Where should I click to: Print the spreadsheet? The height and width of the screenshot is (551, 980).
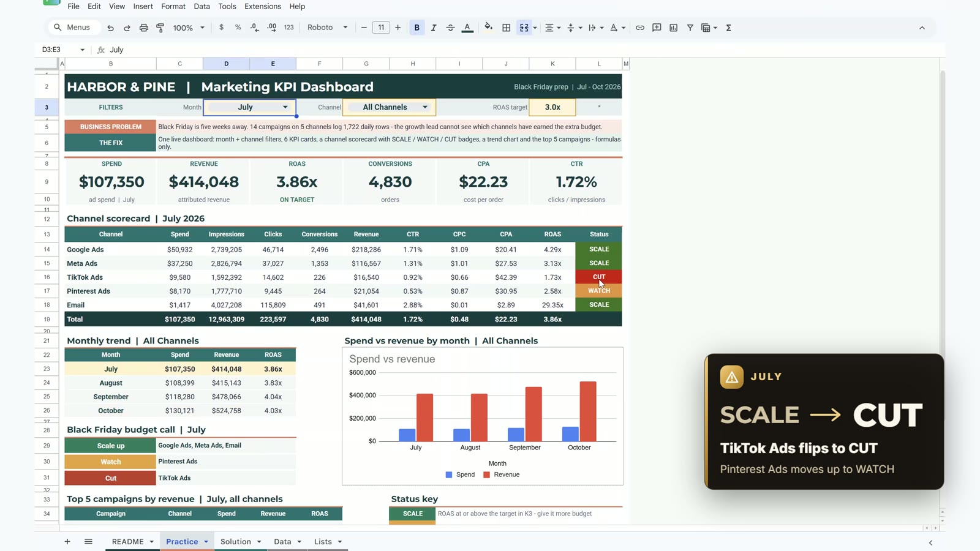(x=143, y=28)
